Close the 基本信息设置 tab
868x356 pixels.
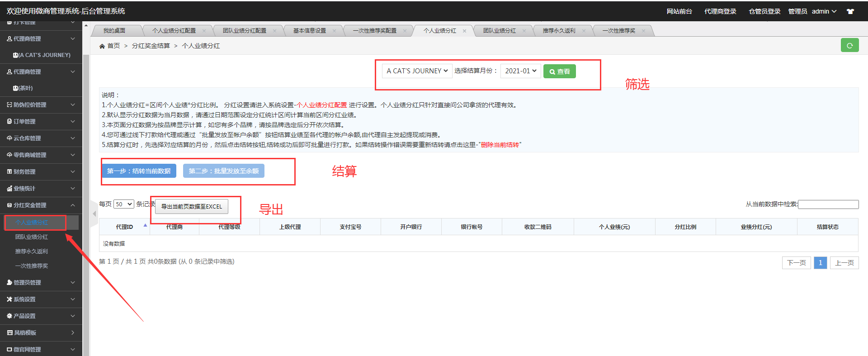[334, 31]
